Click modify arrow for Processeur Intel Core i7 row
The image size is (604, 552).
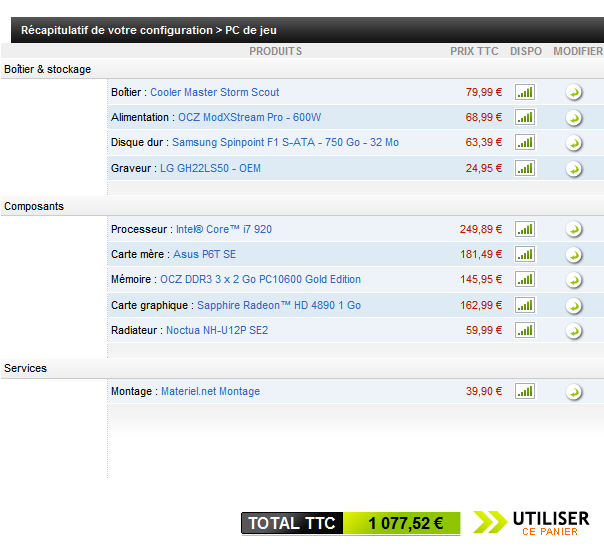tap(574, 230)
